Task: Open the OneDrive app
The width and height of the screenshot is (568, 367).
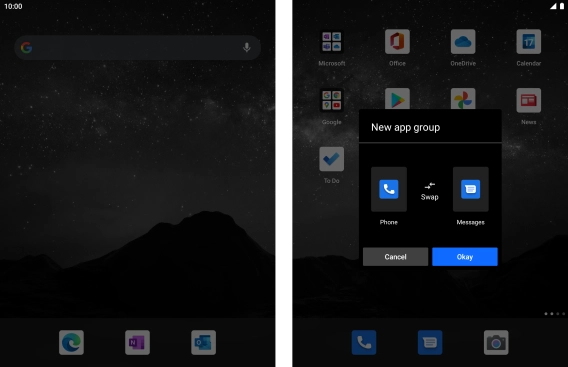Action: point(463,42)
